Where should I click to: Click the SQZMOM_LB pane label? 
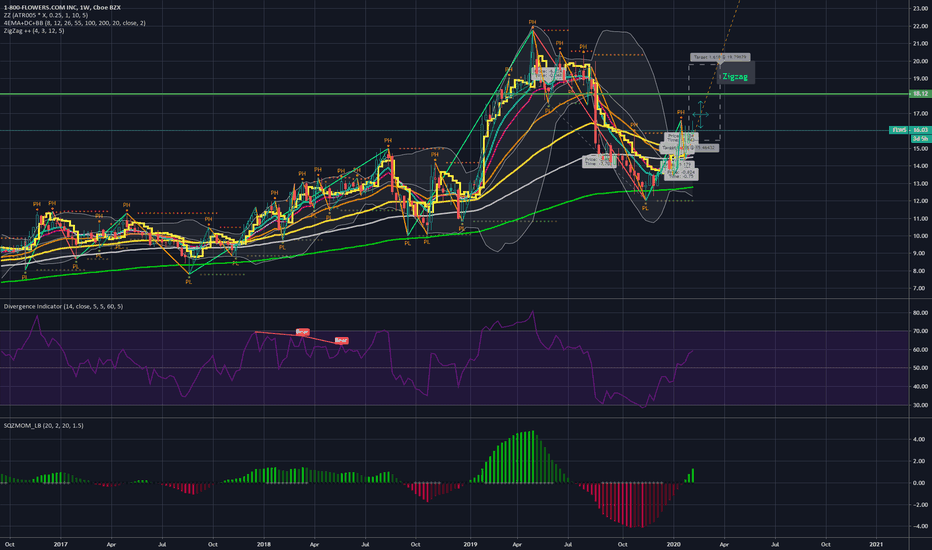point(43,426)
